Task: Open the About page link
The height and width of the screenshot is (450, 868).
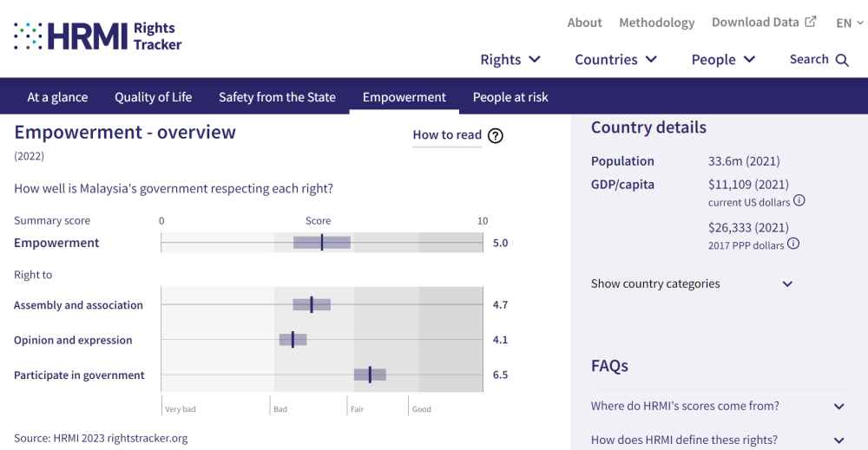Action: click(584, 23)
